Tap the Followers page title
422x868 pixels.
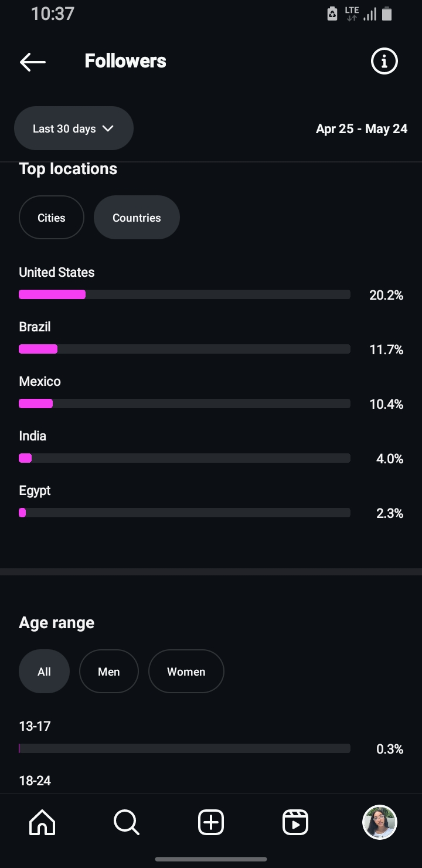click(125, 61)
